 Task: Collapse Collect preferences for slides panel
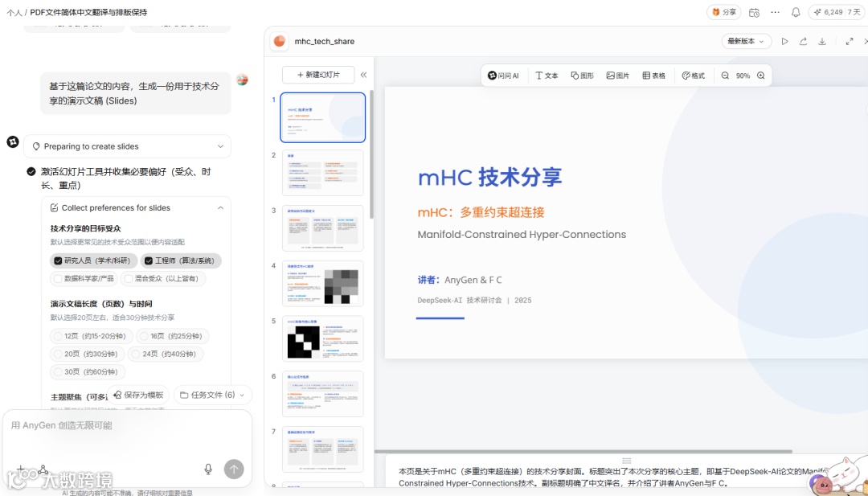(x=220, y=207)
